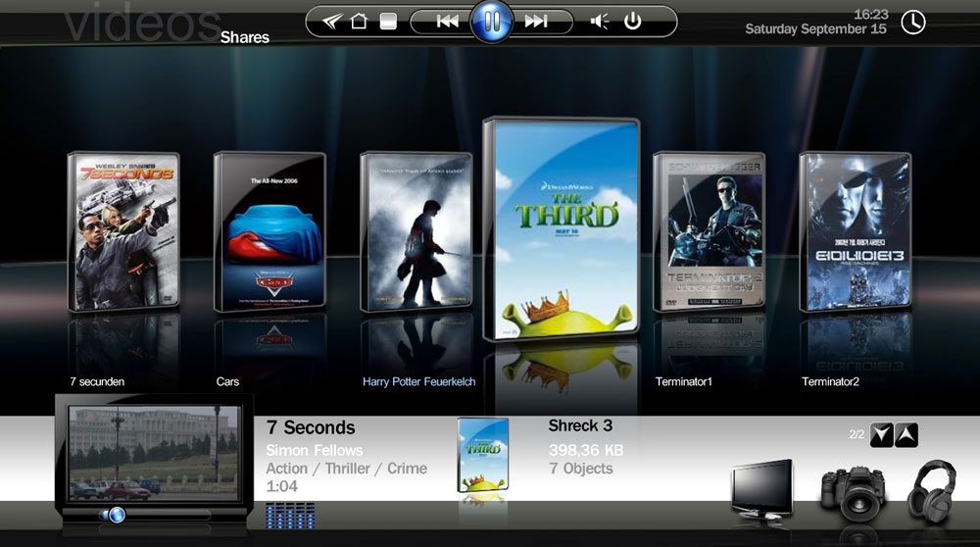This screenshot has width=980, height=547.
Task: Click the stop square button
Action: (388, 22)
